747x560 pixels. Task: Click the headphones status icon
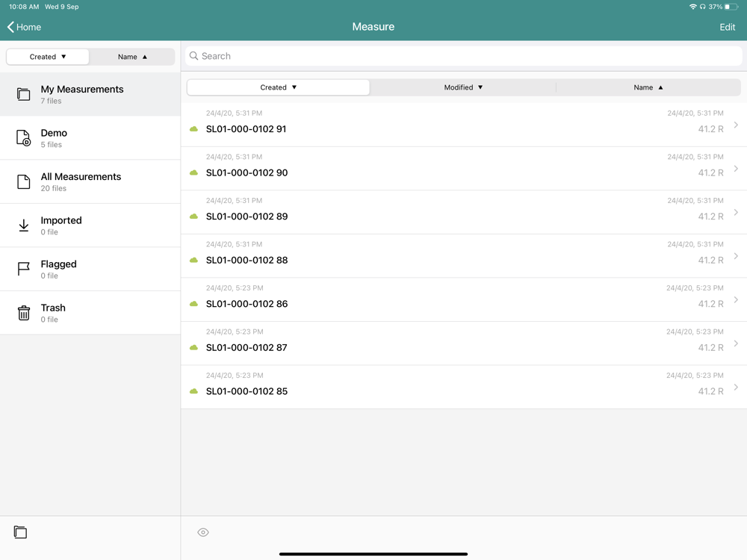(x=703, y=7)
